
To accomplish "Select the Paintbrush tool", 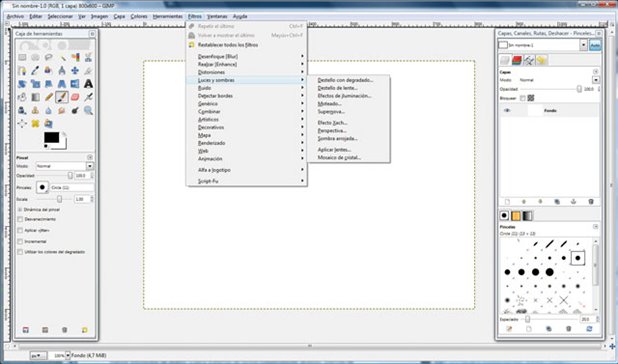I will (62, 97).
